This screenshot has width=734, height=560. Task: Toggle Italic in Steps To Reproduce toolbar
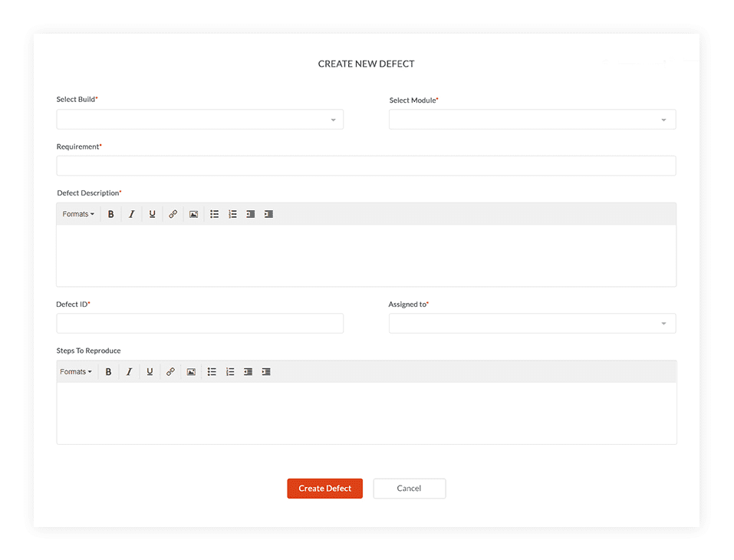click(129, 372)
